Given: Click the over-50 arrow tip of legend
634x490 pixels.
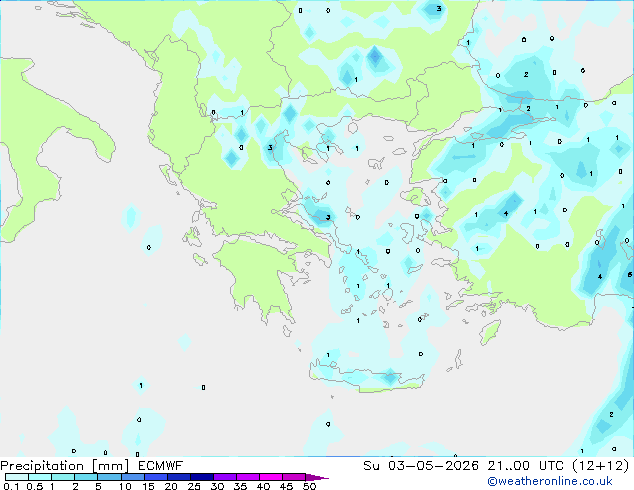Looking at the screenshot, I should pos(317,477).
